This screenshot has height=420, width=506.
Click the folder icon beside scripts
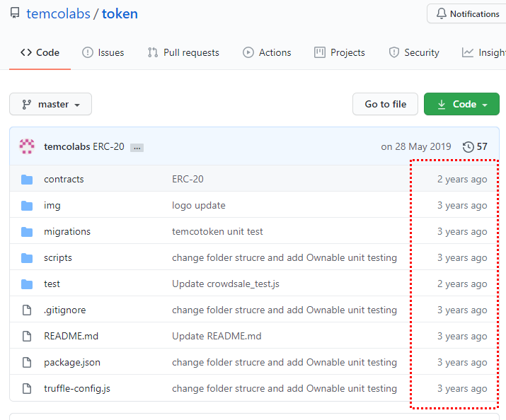coord(27,257)
